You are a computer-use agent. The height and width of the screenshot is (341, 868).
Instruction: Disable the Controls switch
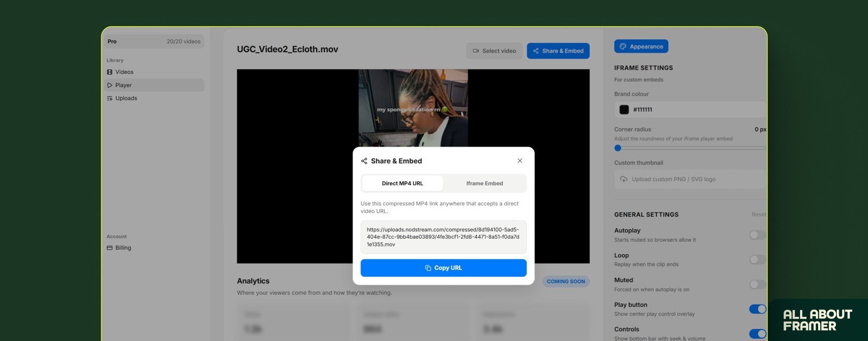click(x=757, y=333)
